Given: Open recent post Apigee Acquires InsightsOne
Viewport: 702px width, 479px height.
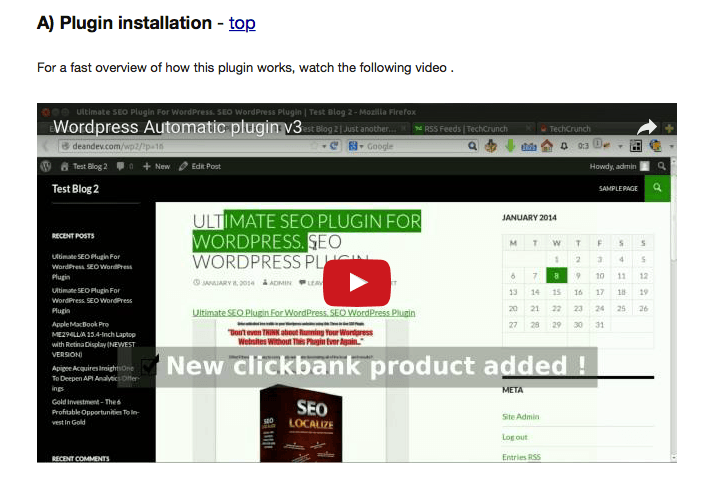Looking at the screenshot, I should point(95,378).
